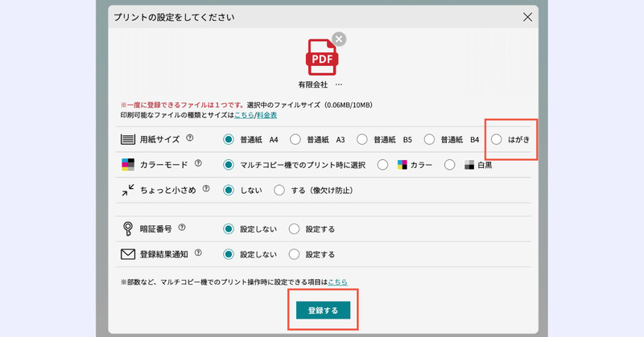Click the envelope icon beside 登録結果通知
Screen dimensions: 644x337
[128, 254]
